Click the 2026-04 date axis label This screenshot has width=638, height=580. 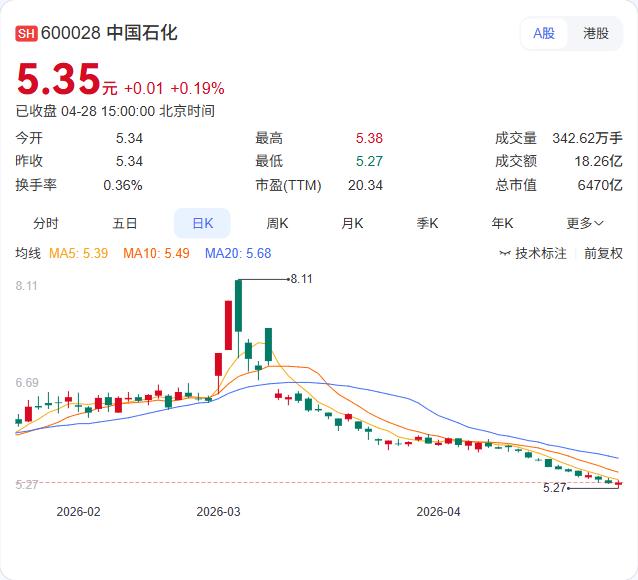[438, 512]
